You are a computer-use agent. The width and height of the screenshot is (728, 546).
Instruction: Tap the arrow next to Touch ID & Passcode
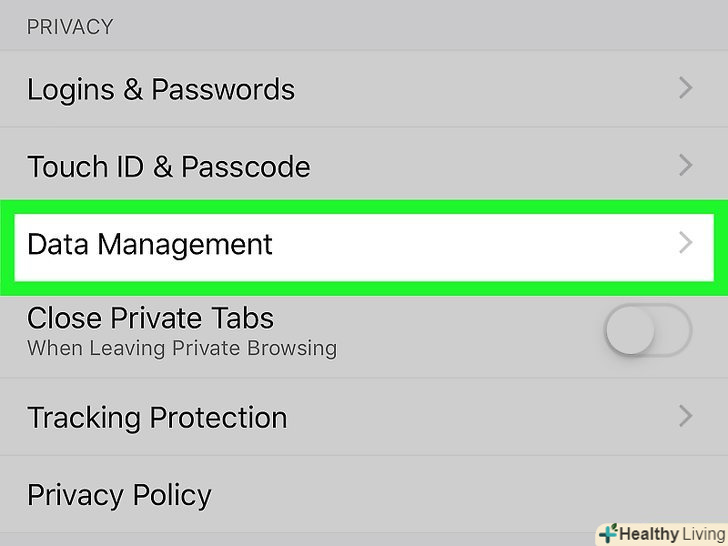coord(686,165)
